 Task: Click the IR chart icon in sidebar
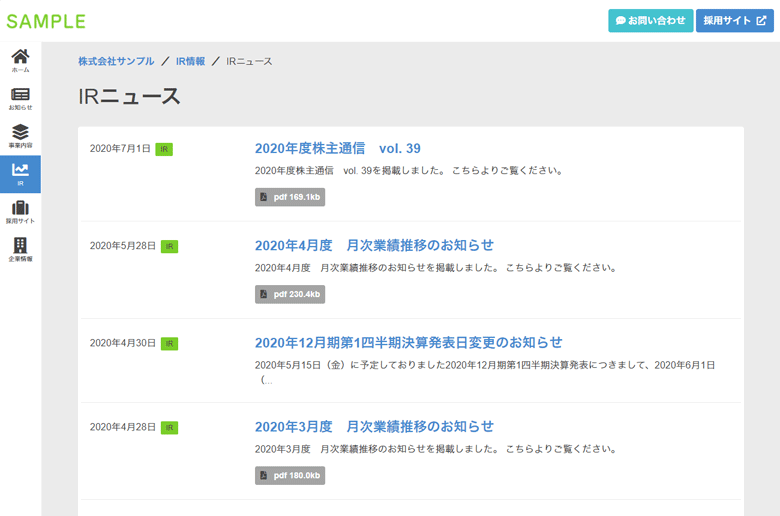point(20,174)
